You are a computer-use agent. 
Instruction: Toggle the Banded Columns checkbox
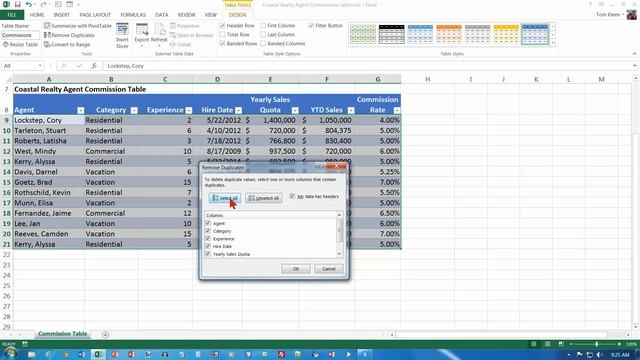tap(263, 43)
